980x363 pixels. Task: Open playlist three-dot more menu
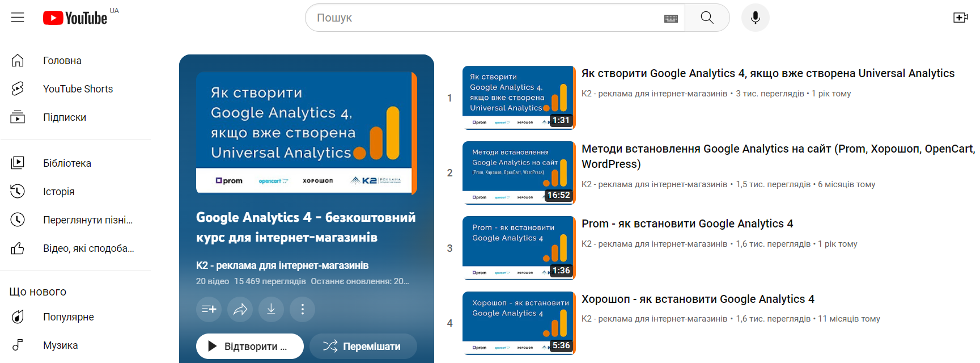pos(303,309)
